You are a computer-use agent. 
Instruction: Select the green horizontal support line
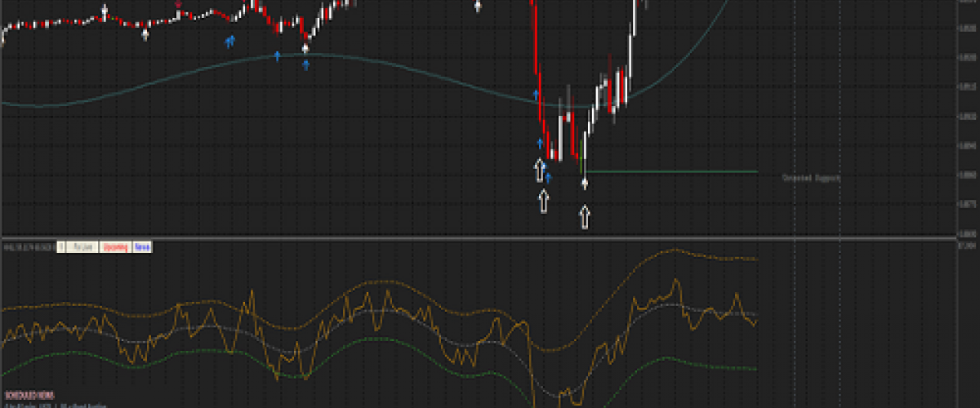coord(670,171)
